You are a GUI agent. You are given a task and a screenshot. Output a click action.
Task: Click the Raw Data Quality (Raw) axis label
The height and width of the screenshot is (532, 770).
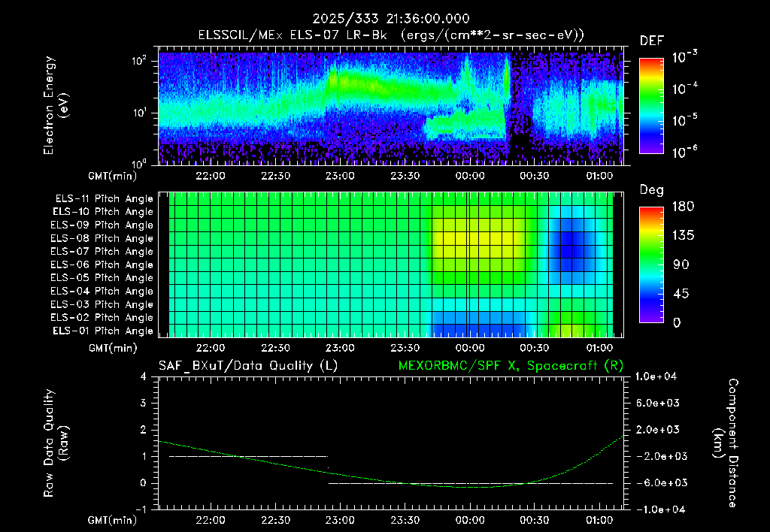56,443
